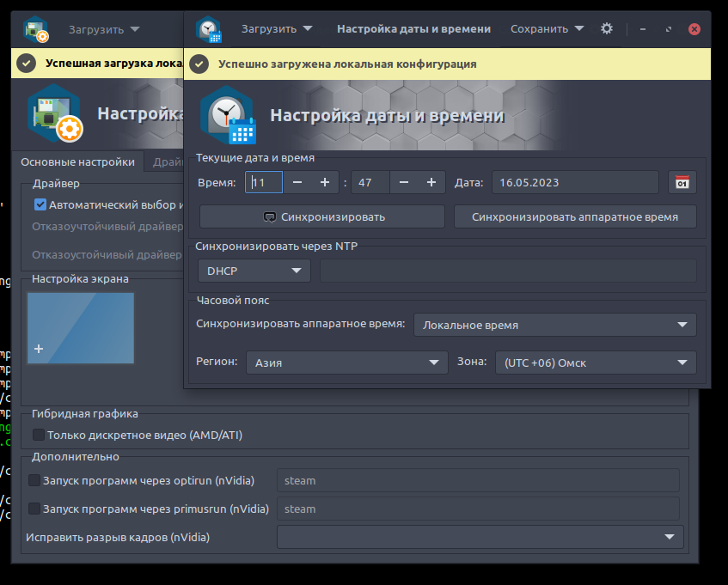
Task: Click the video settings app icon in title bar
Action: point(36,29)
